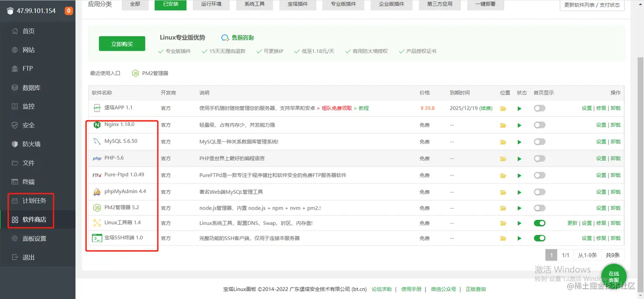Disable homepage display for 宝塔SSH终端 1.0
Screen dimensions: 644x299
point(540,238)
